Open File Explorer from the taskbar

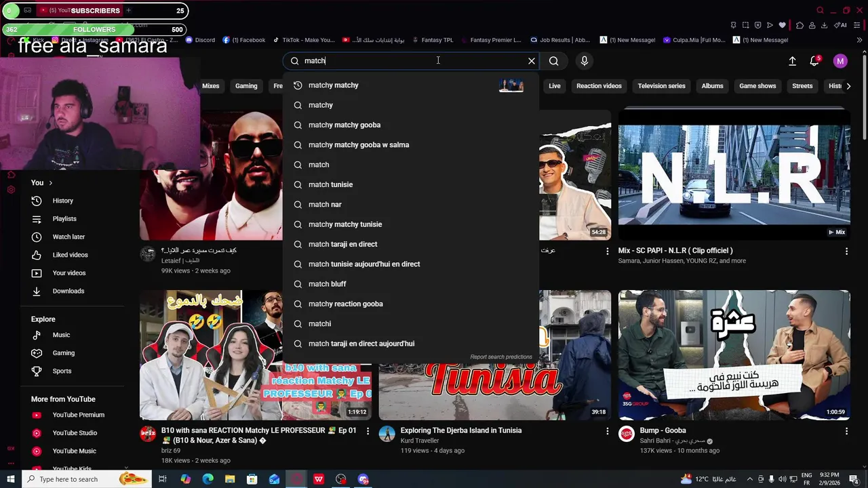click(x=230, y=479)
